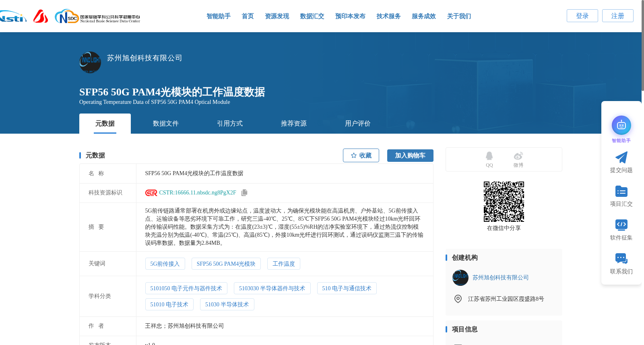Click subject tag 5101050 电子元件与器件技术
This screenshot has height=345, width=644.
click(186, 288)
